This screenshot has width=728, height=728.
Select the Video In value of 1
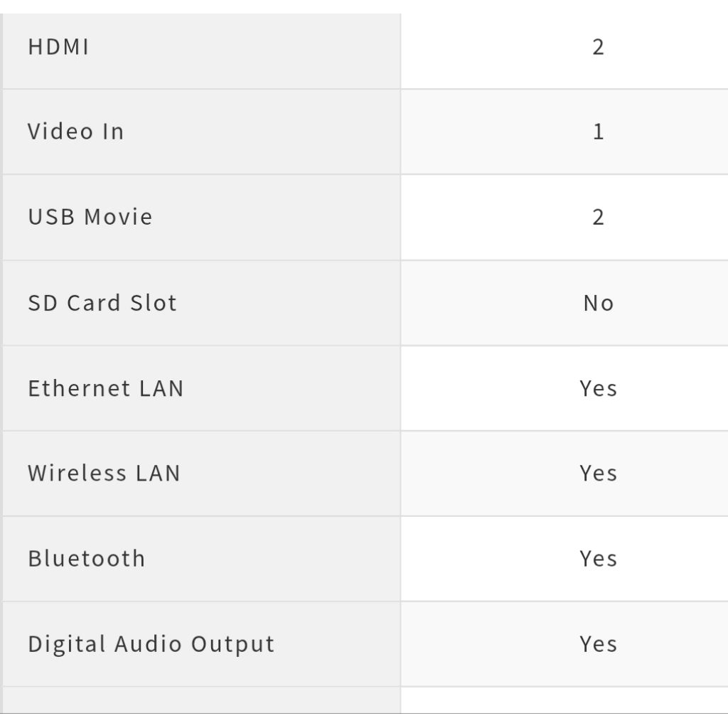[x=598, y=132]
